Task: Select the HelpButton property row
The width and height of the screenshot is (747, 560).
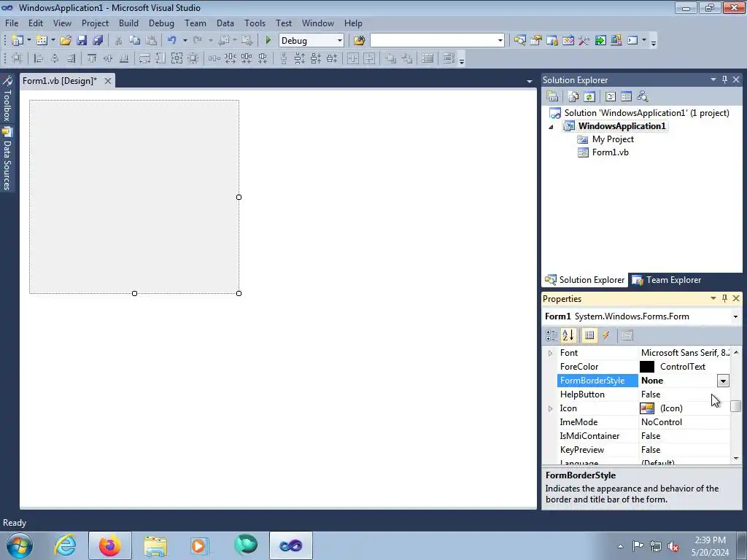Action: [x=644, y=394]
